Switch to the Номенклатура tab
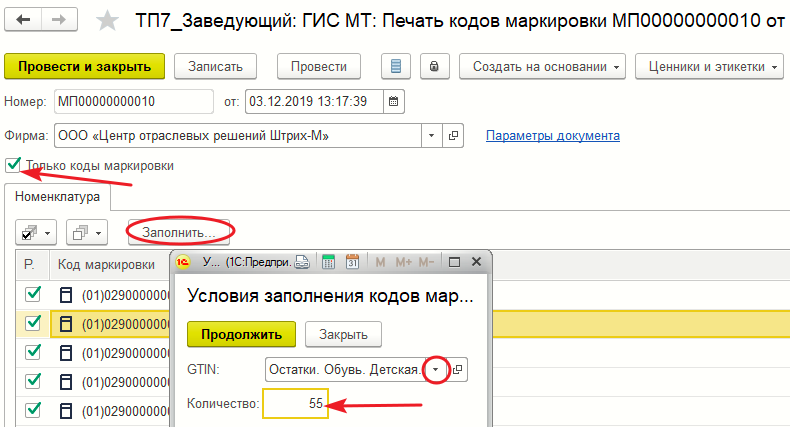790x427 pixels. point(57,197)
